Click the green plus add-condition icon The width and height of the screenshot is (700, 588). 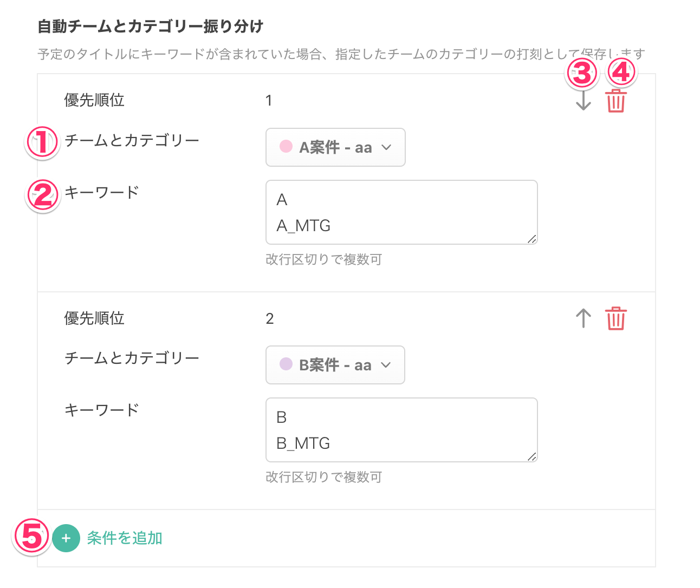66,538
